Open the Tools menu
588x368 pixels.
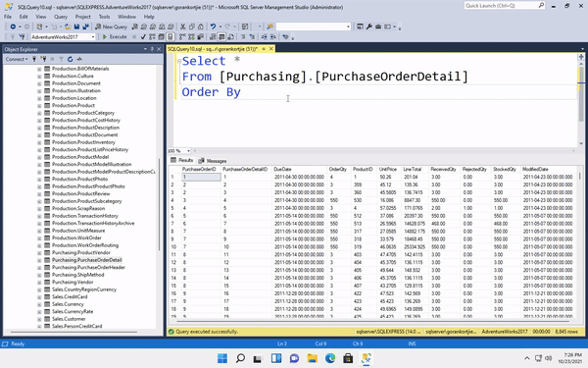[x=104, y=17]
